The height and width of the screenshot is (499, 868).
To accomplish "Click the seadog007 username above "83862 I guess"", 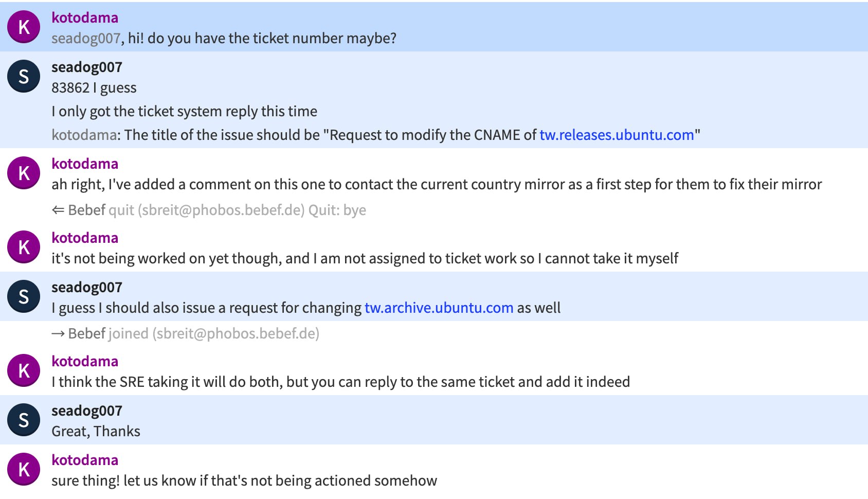I will pyautogui.click(x=87, y=67).
